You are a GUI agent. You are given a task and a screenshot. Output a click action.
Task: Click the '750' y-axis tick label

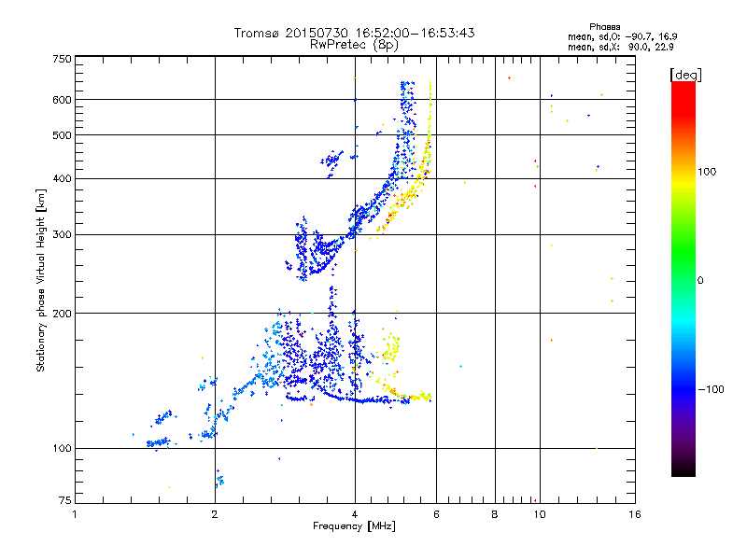pyautogui.click(x=62, y=59)
